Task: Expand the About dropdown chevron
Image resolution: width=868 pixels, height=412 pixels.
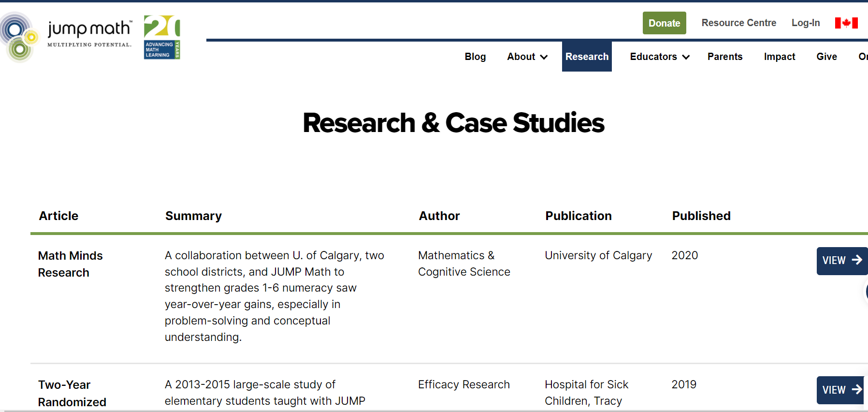Action: [544, 57]
